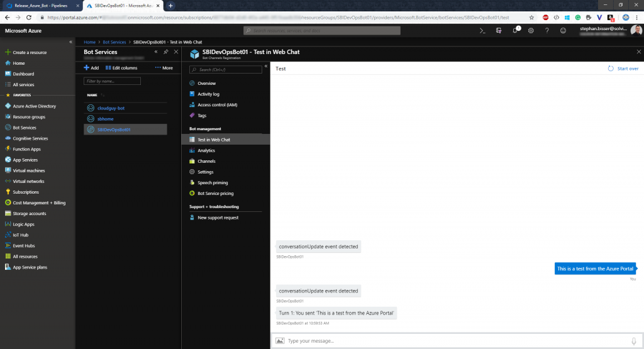Open the notifications bell icon
Image resolution: width=644 pixels, height=349 pixels.
(x=515, y=31)
